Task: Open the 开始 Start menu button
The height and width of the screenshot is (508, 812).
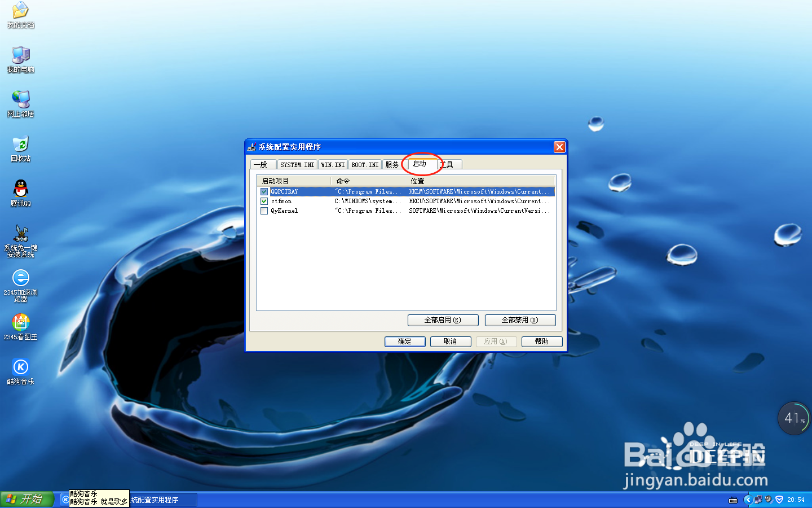Action: coord(27,500)
